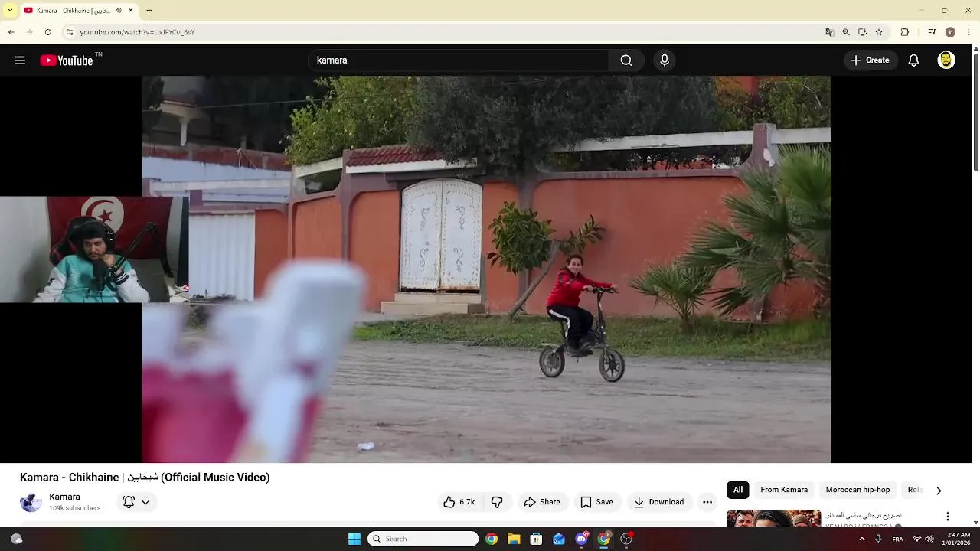Open the Chrome three-dot menu

969,32
